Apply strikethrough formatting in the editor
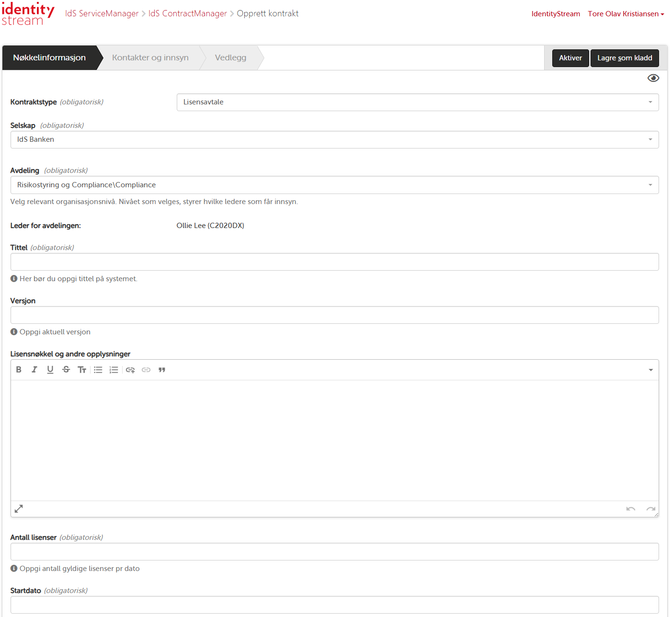Image resolution: width=672 pixels, height=617 pixels. (66, 369)
